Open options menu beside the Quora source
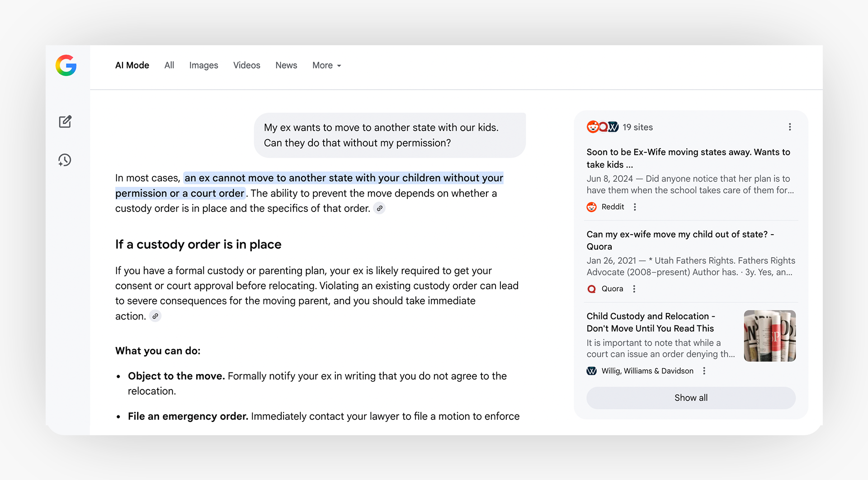Viewport: 868px width, 480px height. (x=634, y=288)
